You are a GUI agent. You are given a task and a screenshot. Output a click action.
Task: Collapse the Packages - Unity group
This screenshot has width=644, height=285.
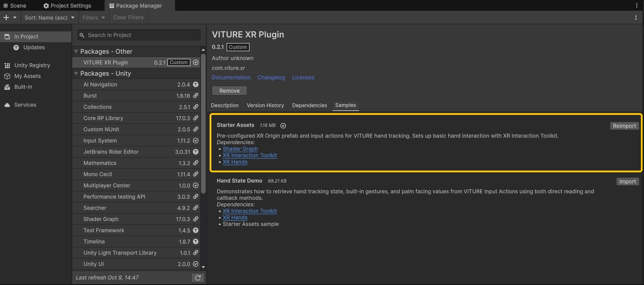coord(76,74)
